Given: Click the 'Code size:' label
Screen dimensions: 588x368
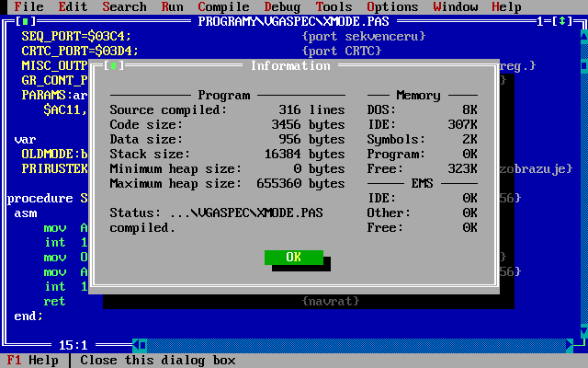Looking at the screenshot, I should [x=146, y=125].
